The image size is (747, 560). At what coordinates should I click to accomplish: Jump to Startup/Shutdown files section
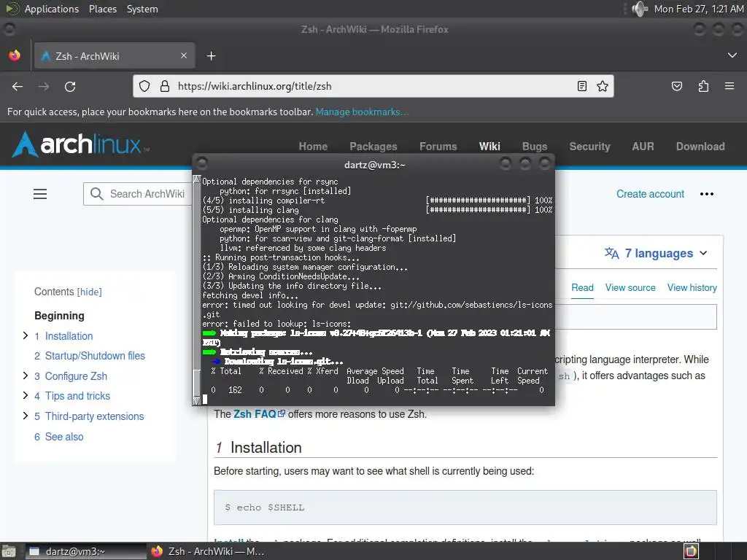(x=95, y=356)
